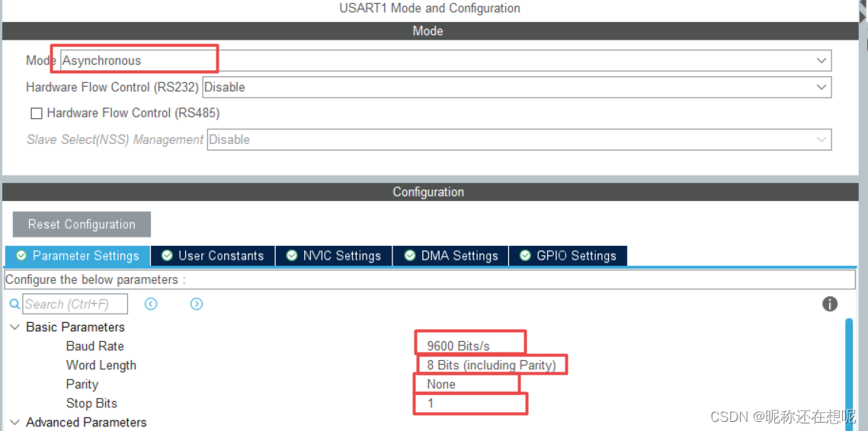Open the NVIC Settings tab
The image size is (868, 431).
(334, 256)
